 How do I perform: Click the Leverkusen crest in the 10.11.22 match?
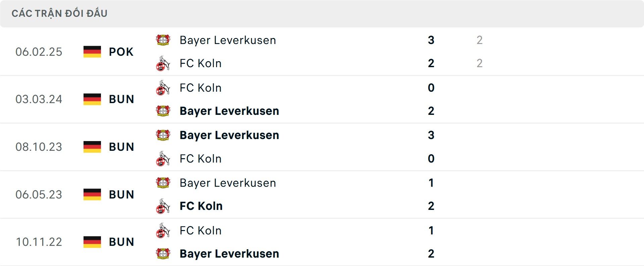tap(163, 254)
